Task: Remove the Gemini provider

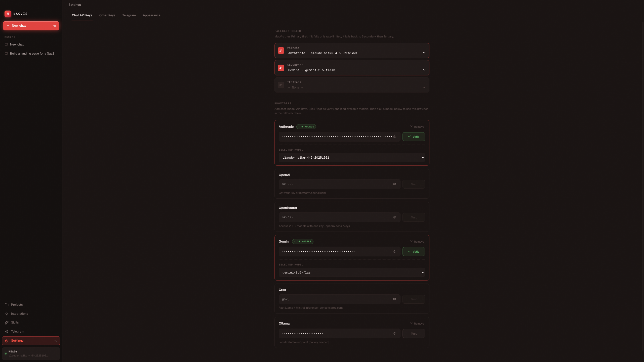Action: coord(417,242)
